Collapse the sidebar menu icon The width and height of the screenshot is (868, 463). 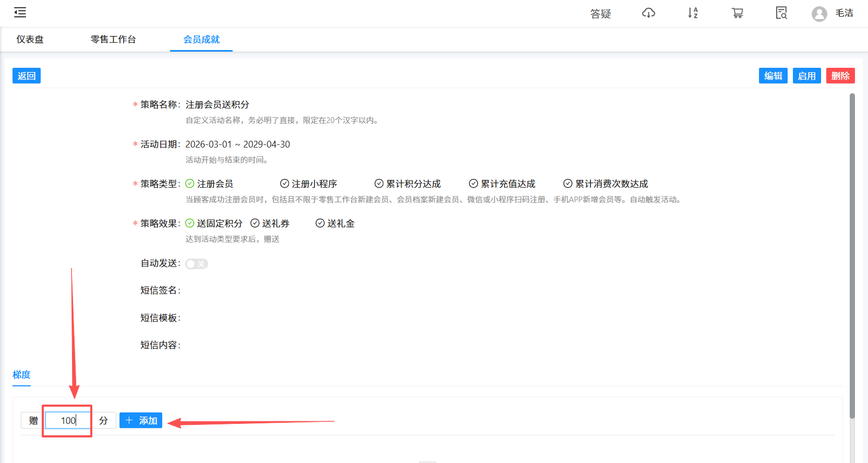[x=20, y=13]
